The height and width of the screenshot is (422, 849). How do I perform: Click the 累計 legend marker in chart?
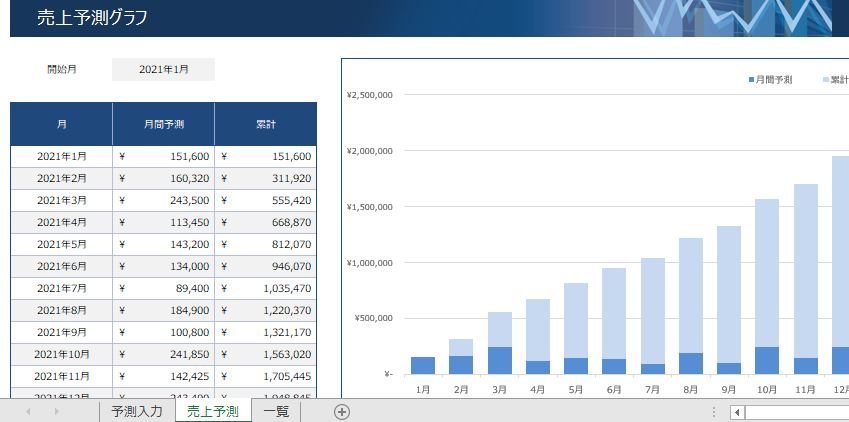coord(826,79)
